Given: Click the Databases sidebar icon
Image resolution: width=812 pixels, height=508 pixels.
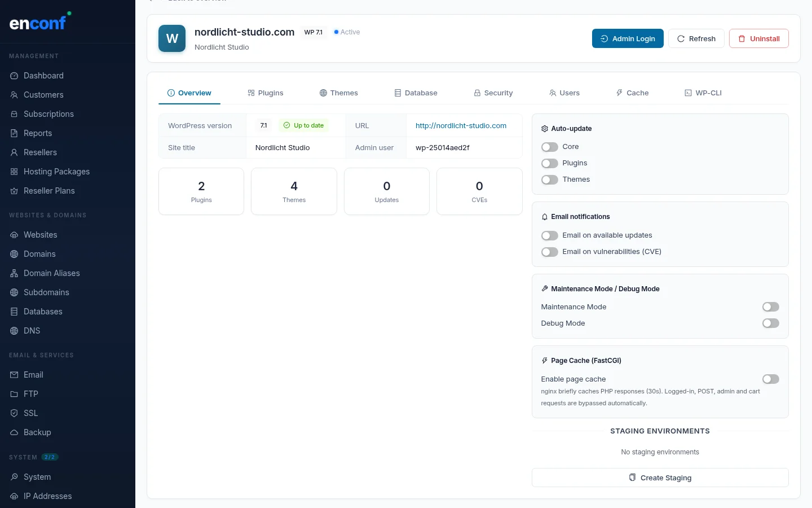Looking at the screenshot, I should coord(14,312).
